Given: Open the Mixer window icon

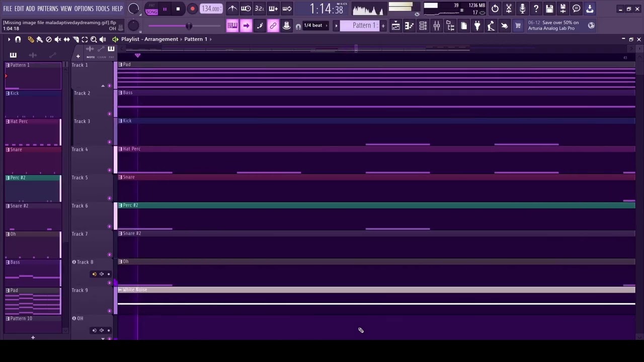Looking at the screenshot, I should tap(437, 26).
